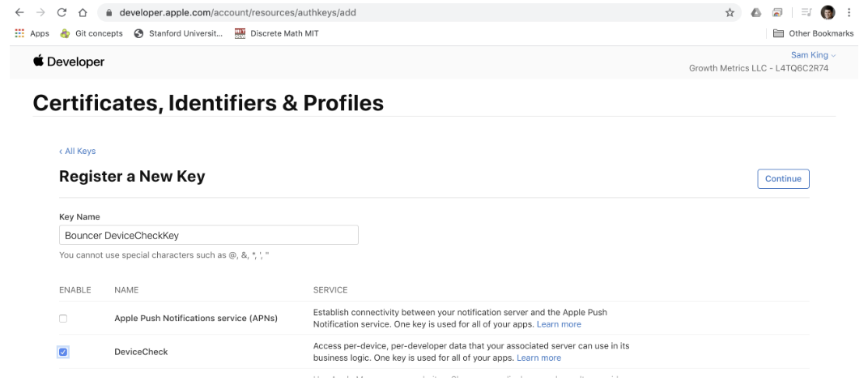Image resolution: width=868 pixels, height=381 pixels.
Task: Click the ENABLE column header
Action: pos(74,289)
